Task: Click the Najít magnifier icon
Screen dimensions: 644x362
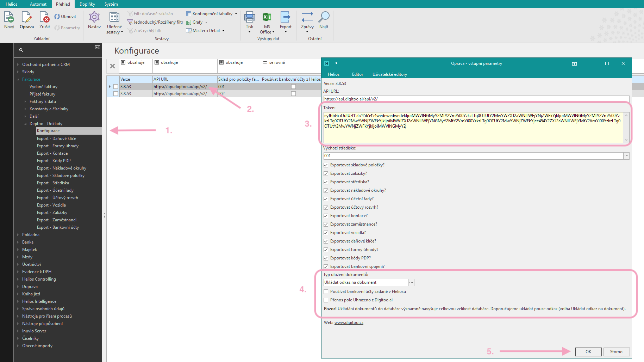Action: (x=324, y=17)
